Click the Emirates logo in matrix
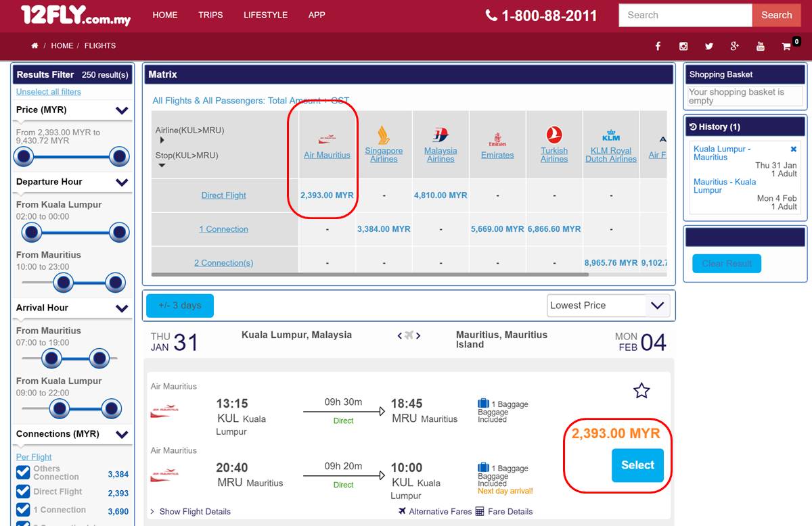Screen dimensions: 812x526 coord(497,139)
